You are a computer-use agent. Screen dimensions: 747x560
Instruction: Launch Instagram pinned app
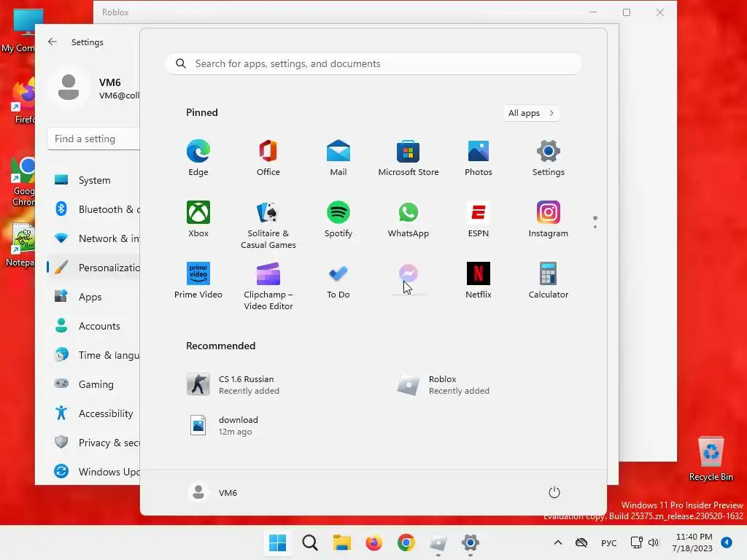coord(549,219)
